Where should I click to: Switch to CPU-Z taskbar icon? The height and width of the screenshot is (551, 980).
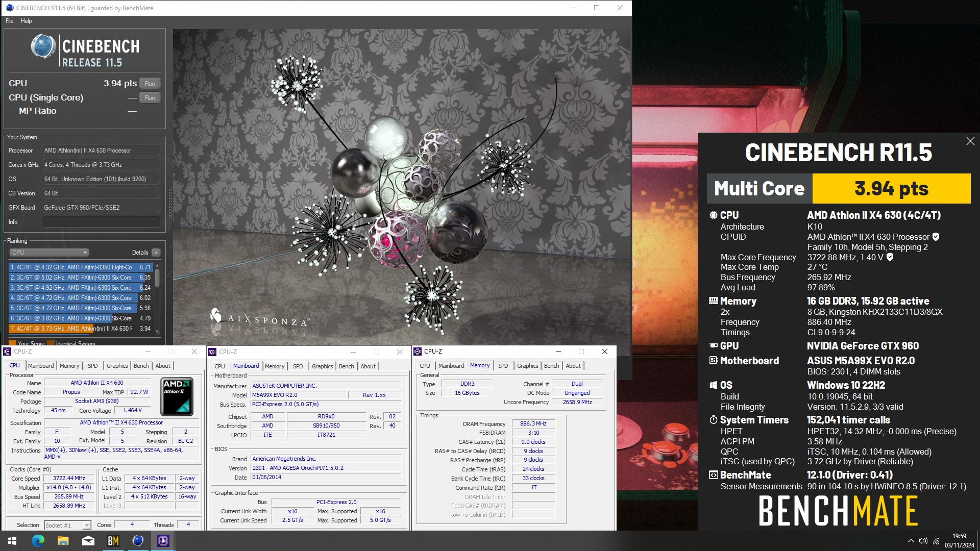163,541
